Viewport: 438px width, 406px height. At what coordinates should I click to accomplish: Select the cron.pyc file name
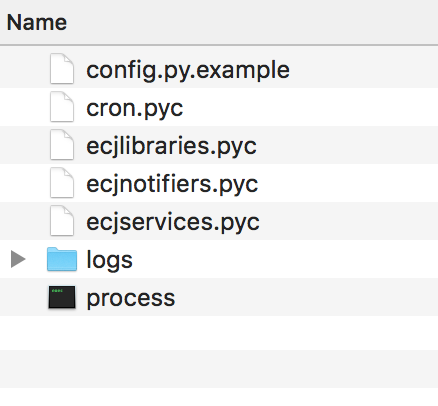(x=135, y=109)
